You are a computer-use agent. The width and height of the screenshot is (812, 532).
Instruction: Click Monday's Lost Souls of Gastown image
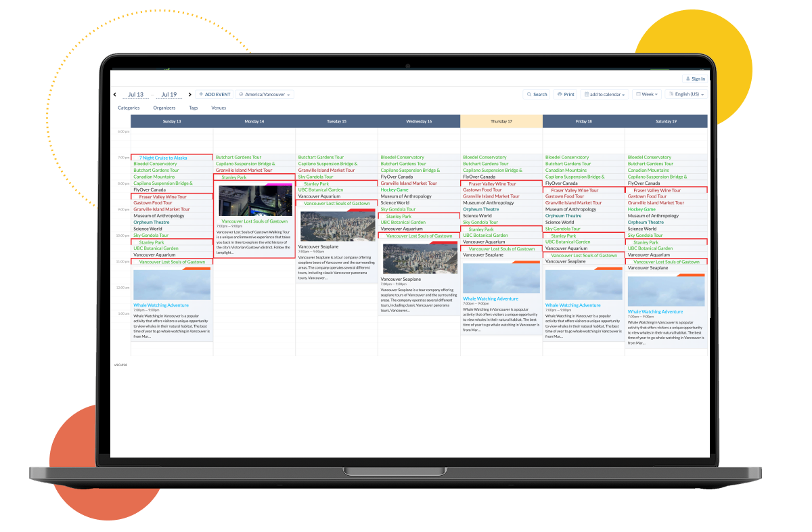point(254,201)
